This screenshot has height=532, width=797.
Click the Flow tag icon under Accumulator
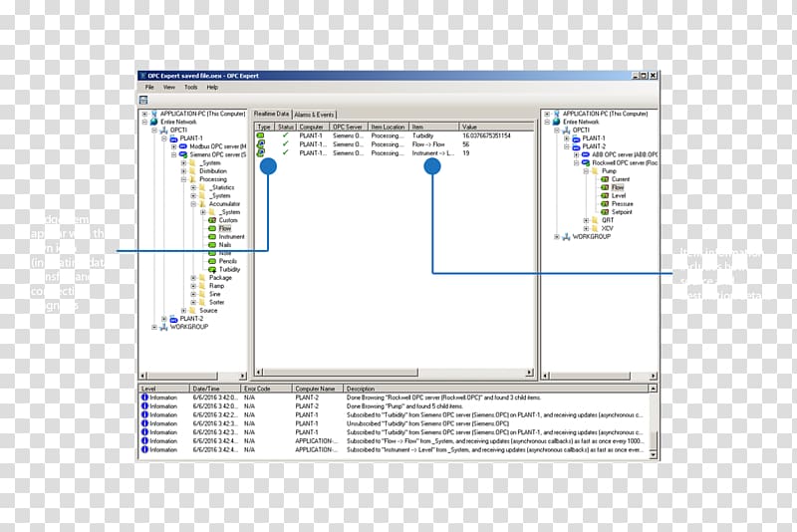(x=212, y=229)
